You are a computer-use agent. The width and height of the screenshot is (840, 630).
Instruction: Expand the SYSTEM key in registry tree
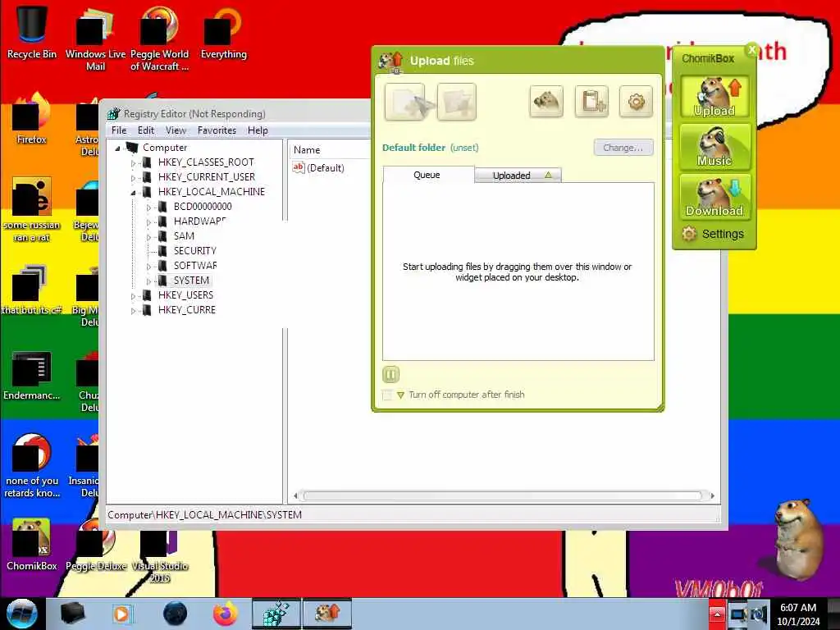coord(149,281)
